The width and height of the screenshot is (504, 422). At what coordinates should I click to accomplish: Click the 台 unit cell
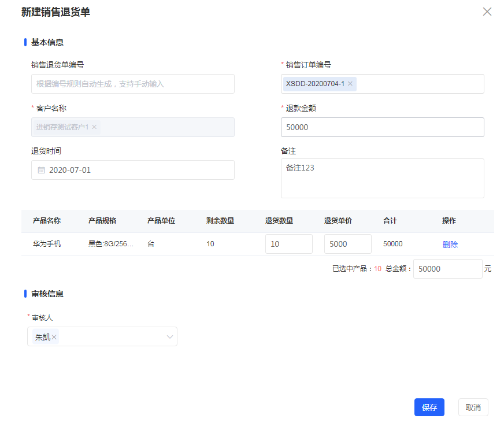pos(151,244)
